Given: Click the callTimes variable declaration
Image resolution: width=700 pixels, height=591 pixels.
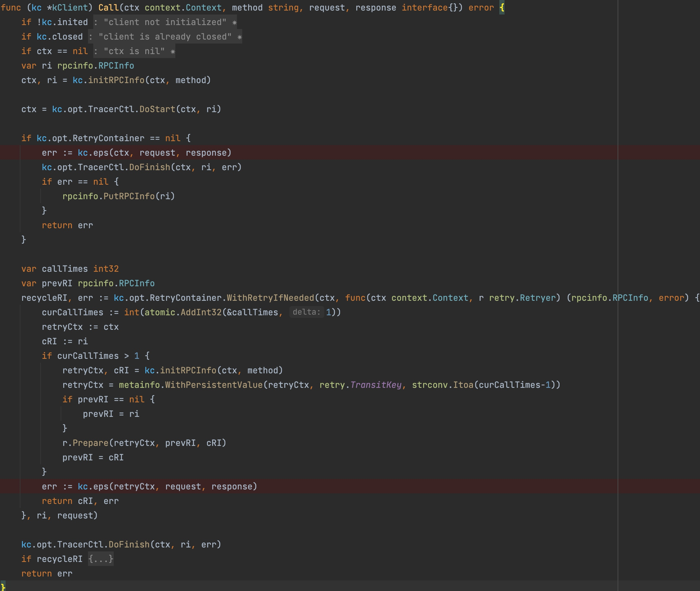Looking at the screenshot, I should point(65,269).
